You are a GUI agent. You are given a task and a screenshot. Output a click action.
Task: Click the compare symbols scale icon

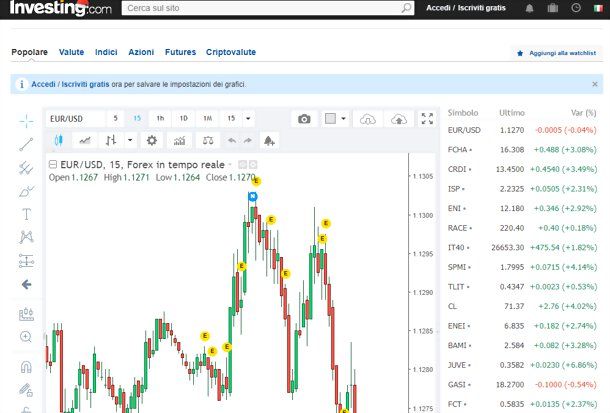(208, 140)
